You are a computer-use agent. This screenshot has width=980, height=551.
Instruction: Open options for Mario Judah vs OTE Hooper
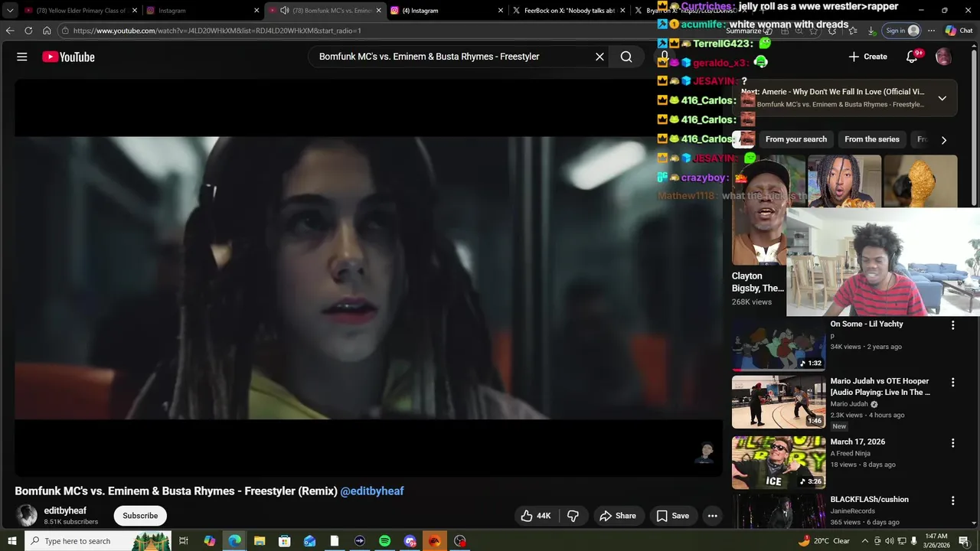pyautogui.click(x=952, y=382)
